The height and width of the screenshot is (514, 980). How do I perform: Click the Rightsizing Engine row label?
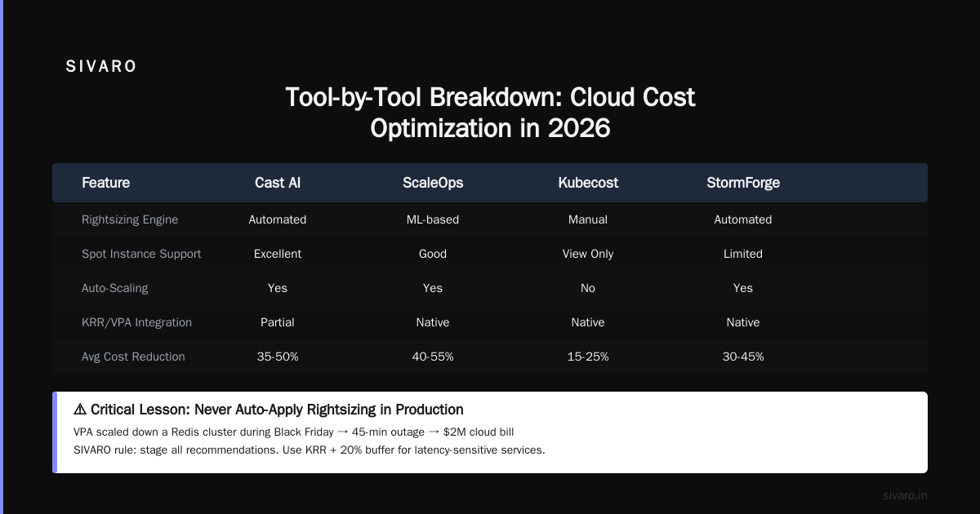click(130, 219)
